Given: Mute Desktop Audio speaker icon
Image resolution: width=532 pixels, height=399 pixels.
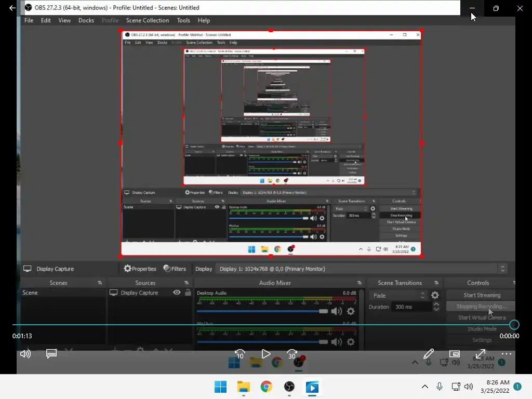Looking at the screenshot, I should pos(336,311).
